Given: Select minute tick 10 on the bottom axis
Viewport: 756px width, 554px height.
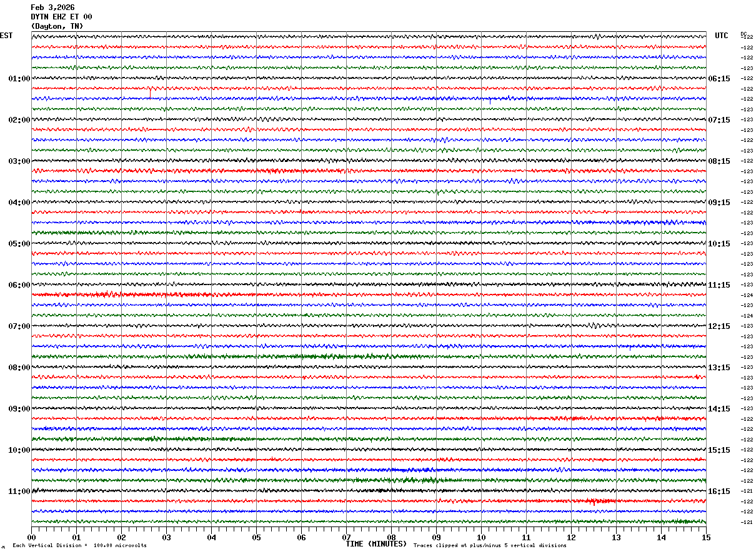Looking at the screenshot, I should 481,537.
